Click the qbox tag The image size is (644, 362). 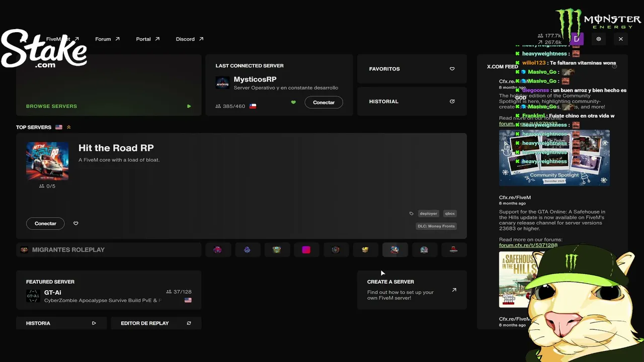pyautogui.click(x=450, y=214)
